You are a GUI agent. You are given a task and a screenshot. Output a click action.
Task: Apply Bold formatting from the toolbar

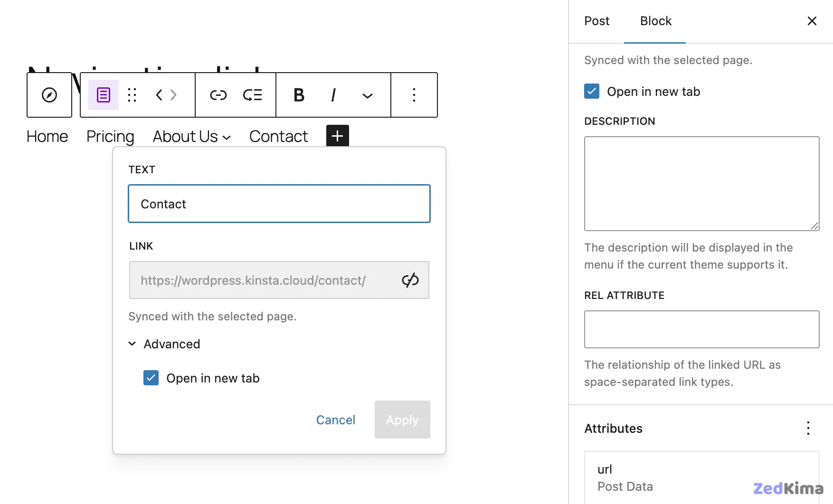click(298, 95)
